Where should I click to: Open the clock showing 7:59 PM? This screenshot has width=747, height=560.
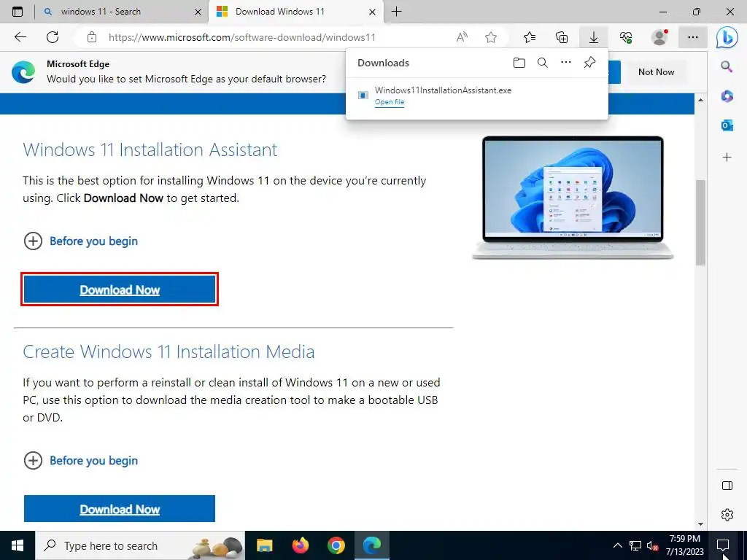coord(684,545)
